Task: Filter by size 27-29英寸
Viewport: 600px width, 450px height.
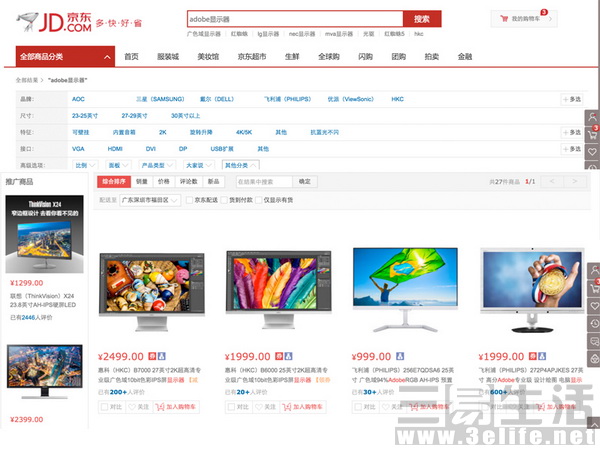Action: click(135, 116)
